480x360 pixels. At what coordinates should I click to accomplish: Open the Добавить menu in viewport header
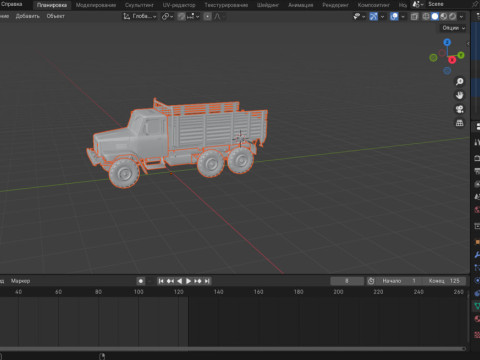click(27, 16)
